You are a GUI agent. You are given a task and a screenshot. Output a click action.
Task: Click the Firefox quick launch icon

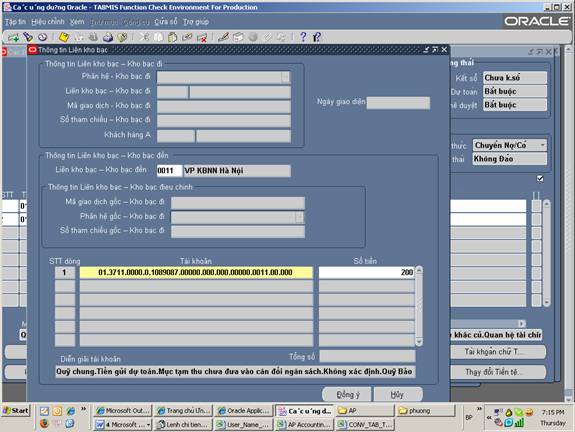pos(44,424)
